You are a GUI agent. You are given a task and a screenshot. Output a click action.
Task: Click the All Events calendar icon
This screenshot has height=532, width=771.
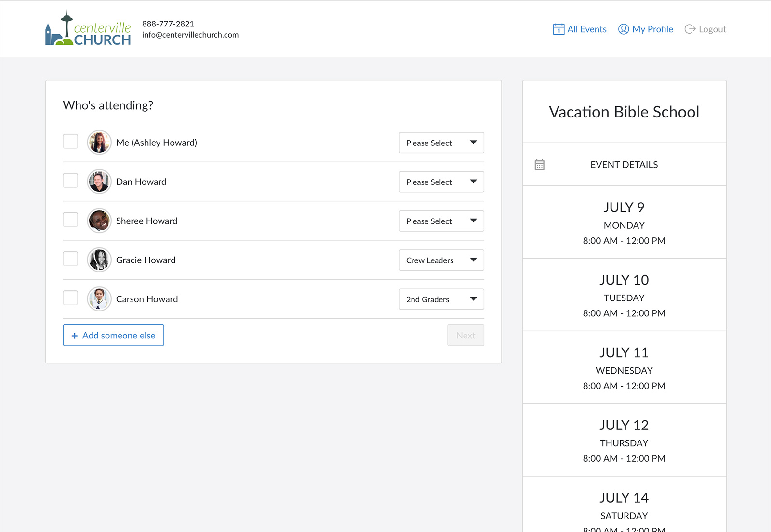tap(558, 29)
